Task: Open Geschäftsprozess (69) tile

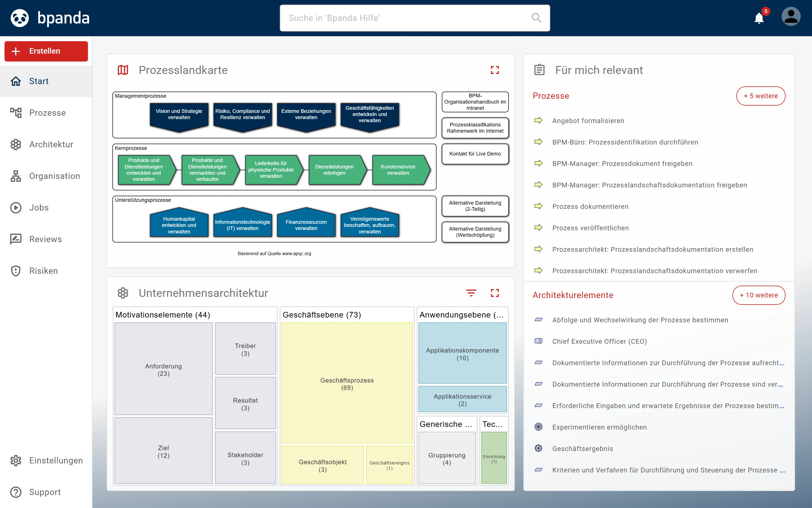Action: click(x=347, y=383)
